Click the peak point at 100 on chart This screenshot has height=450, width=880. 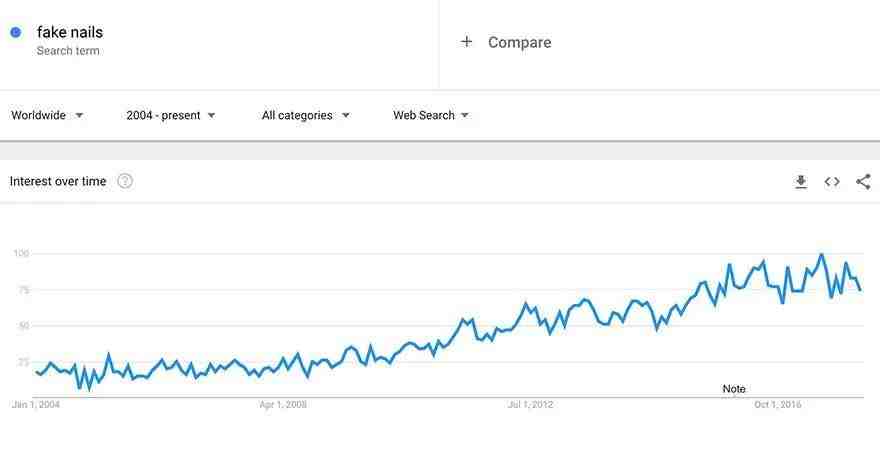tap(822, 254)
